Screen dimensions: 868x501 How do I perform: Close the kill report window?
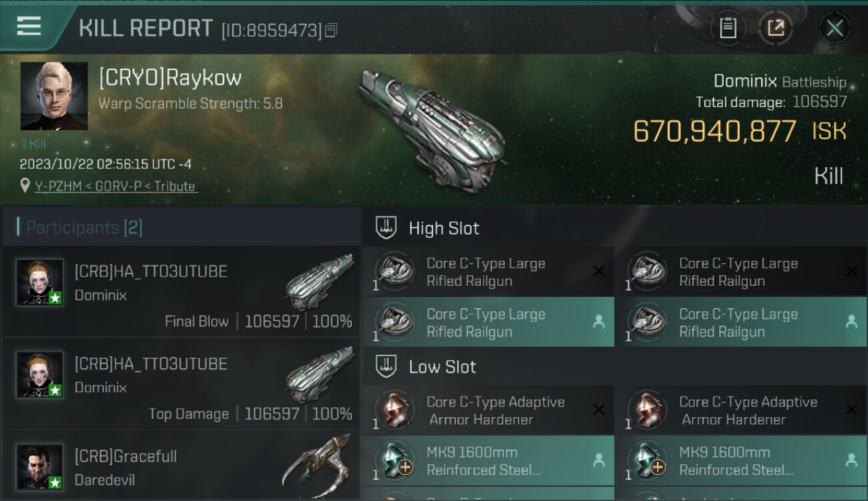[835, 28]
